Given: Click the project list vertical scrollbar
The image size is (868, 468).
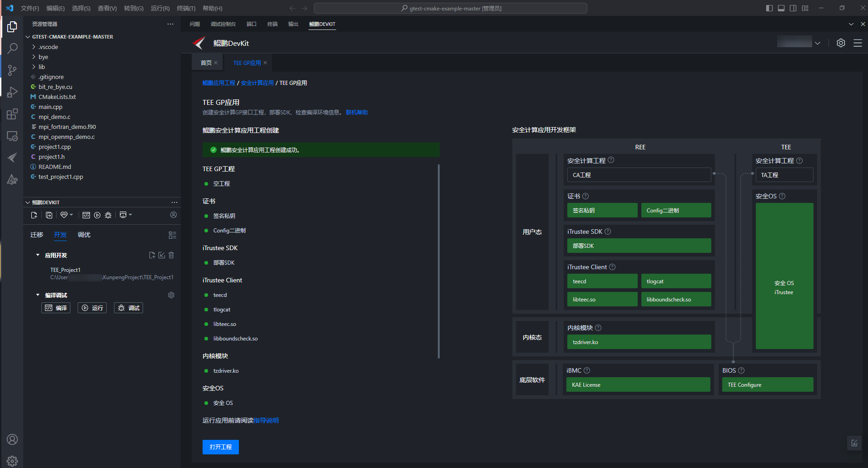Looking at the screenshot, I should click(439, 261).
